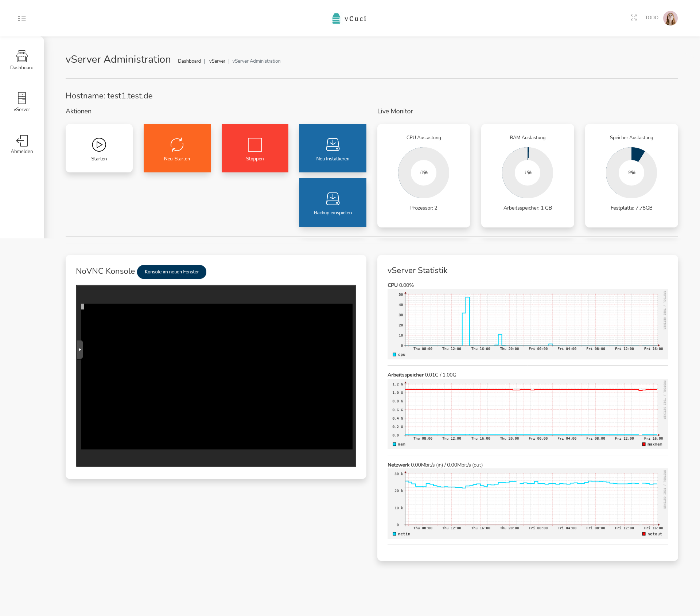700x616 pixels.
Task: Click the Dashboard breadcrumb link
Action: tap(189, 61)
